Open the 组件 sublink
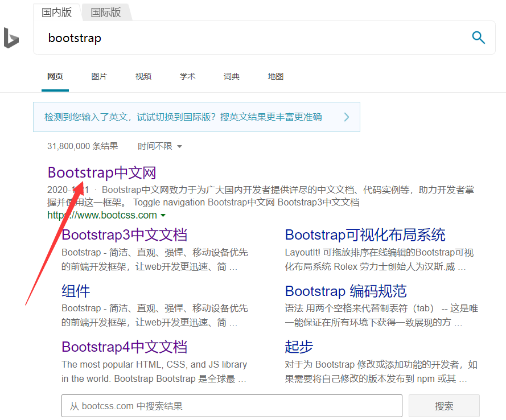 (x=76, y=291)
